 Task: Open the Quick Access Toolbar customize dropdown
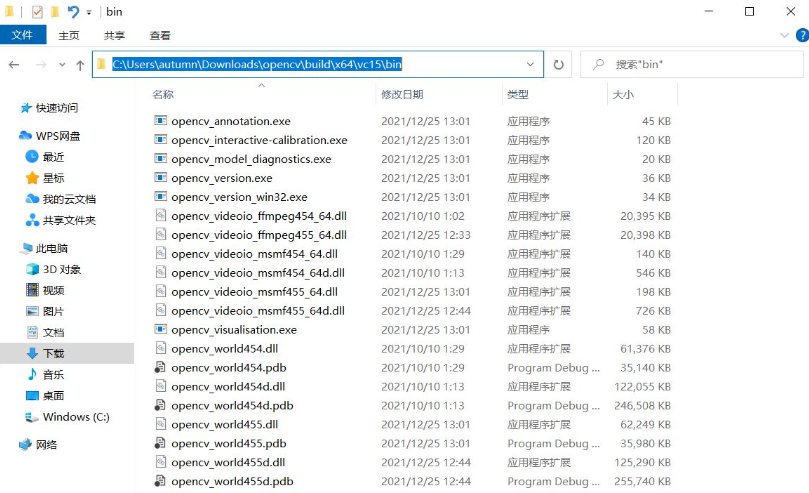pos(89,13)
